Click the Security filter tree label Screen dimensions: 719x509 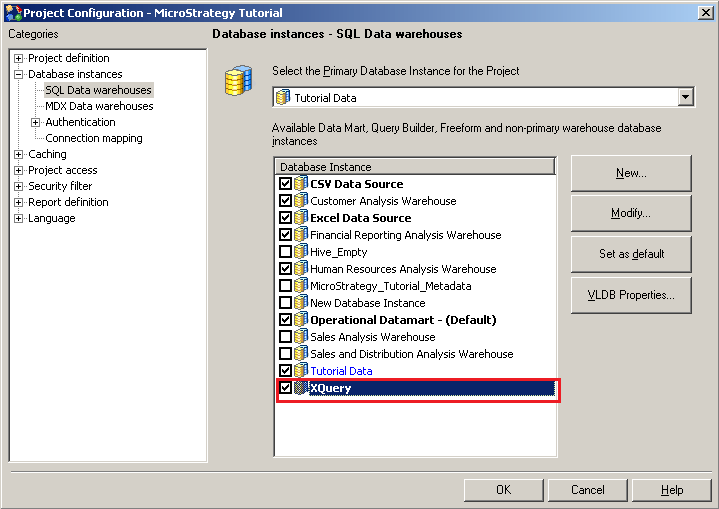(x=60, y=186)
